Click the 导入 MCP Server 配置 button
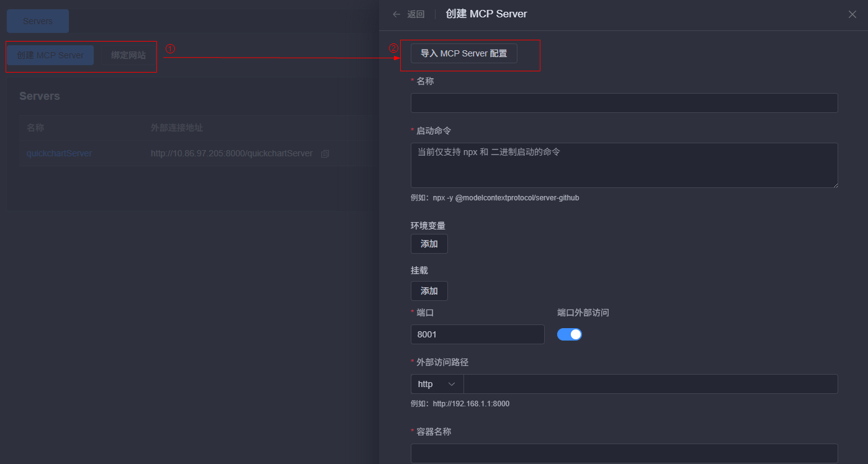The width and height of the screenshot is (868, 464). pyautogui.click(x=463, y=53)
